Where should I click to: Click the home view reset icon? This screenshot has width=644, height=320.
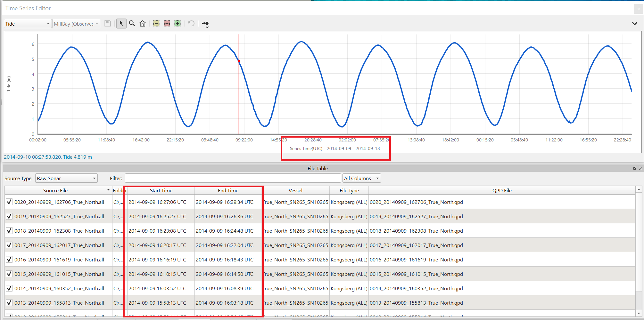143,23
